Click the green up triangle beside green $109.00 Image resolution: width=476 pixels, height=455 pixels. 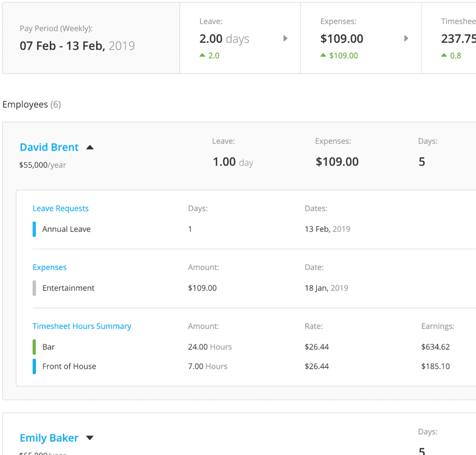coord(323,55)
